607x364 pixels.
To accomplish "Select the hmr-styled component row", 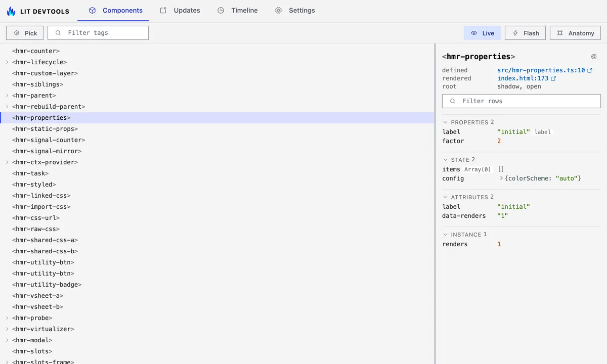I will [217, 185].
